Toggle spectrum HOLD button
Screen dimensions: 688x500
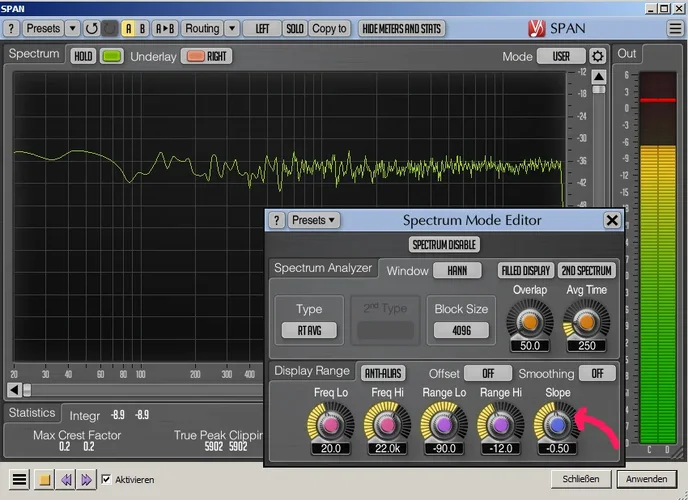[x=83, y=56]
